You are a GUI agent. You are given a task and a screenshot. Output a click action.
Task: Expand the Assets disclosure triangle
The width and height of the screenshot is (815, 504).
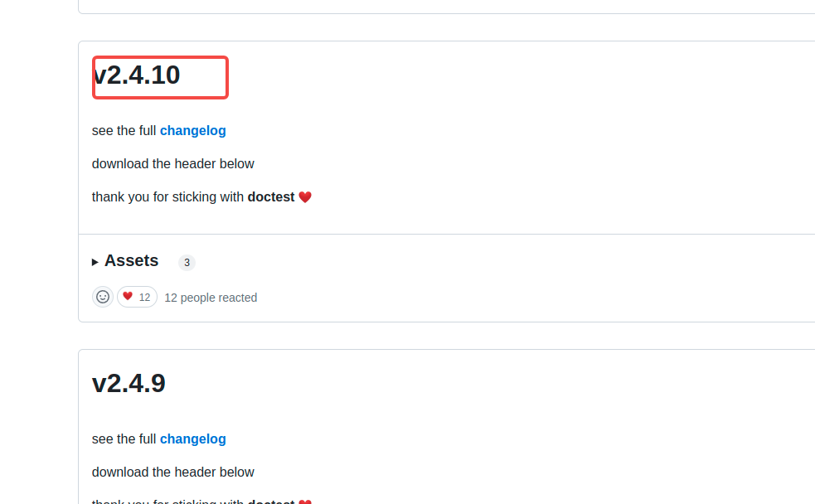point(95,262)
